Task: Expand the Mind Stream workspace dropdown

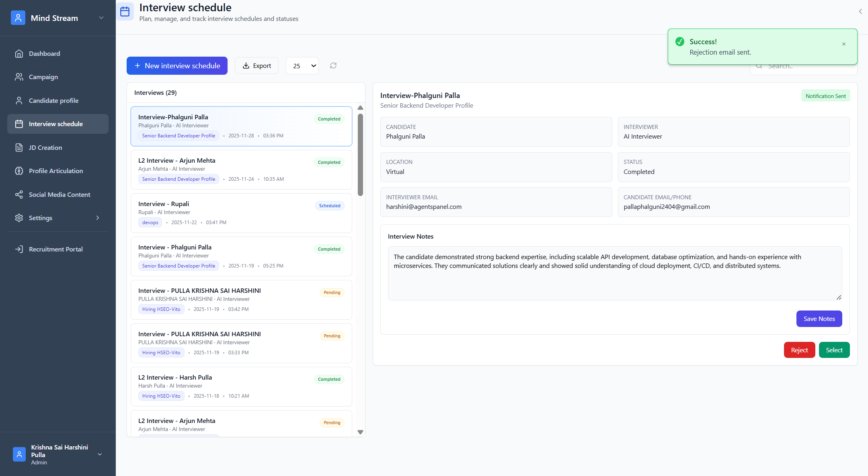Action: [x=101, y=18]
